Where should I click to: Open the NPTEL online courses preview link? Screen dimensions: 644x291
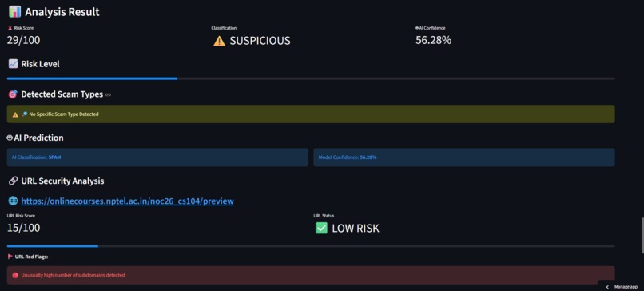click(127, 201)
